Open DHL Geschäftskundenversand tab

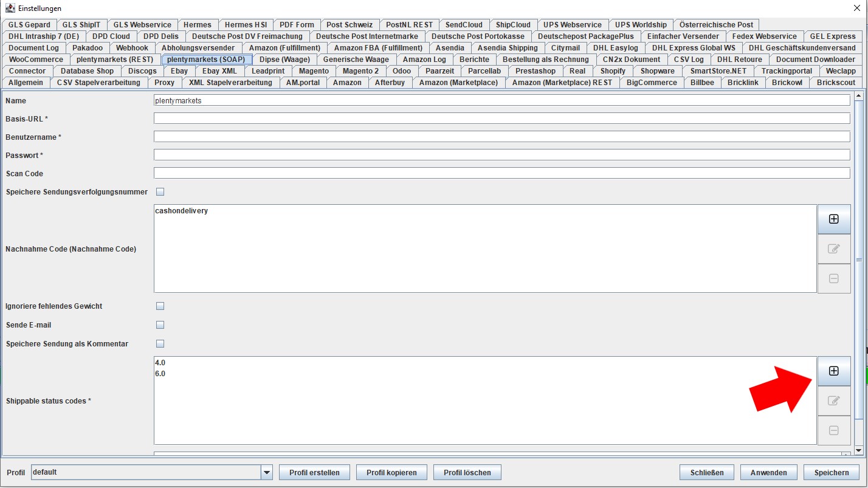coord(802,48)
